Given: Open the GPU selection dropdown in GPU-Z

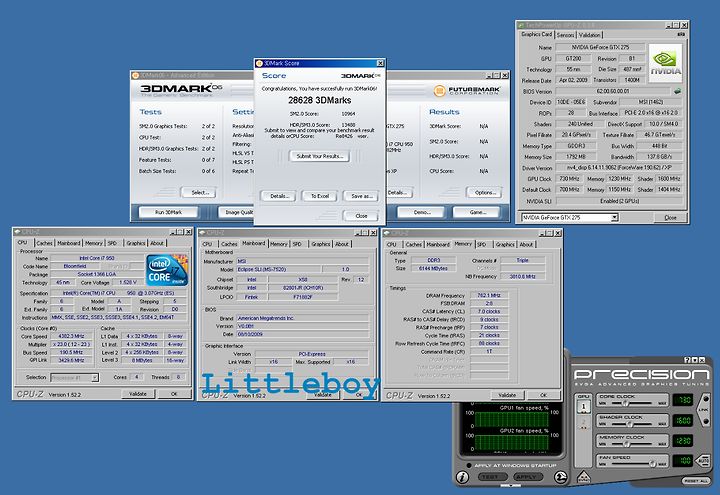Looking at the screenshot, I should (x=614, y=217).
